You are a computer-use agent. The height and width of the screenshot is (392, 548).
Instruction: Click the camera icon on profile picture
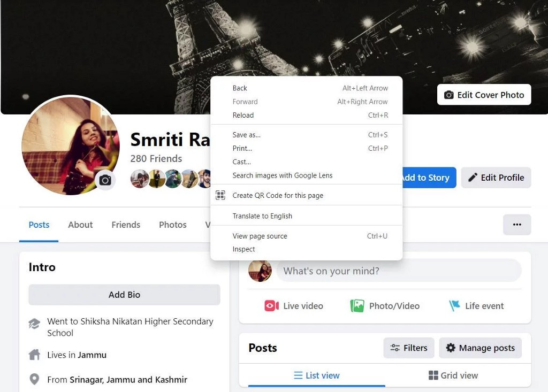click(105, 180)
